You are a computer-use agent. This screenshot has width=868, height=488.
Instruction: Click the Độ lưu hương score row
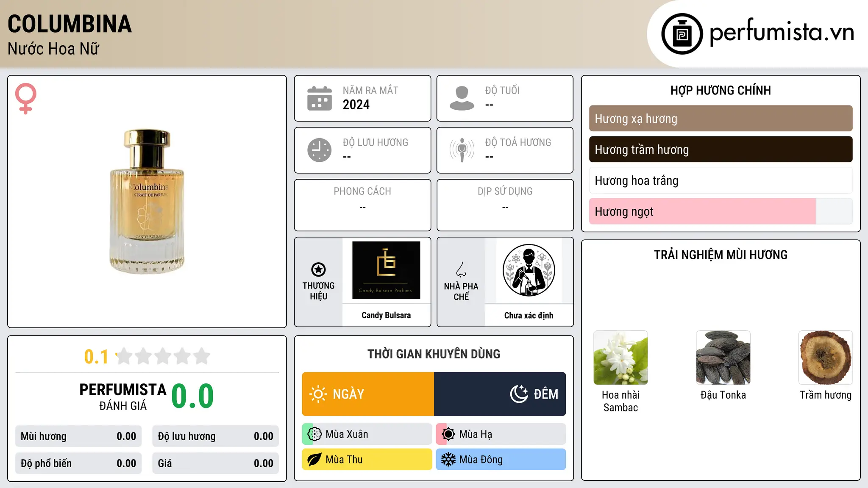tap(215, 436)
